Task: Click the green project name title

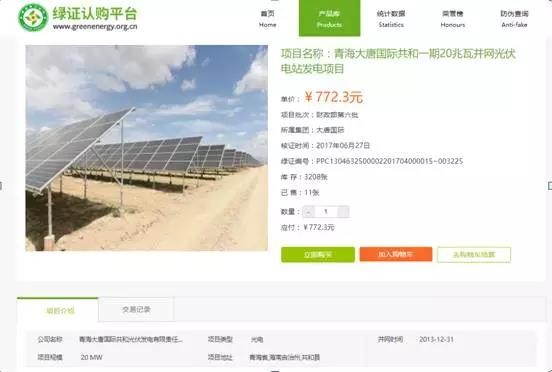Action: 398,61
